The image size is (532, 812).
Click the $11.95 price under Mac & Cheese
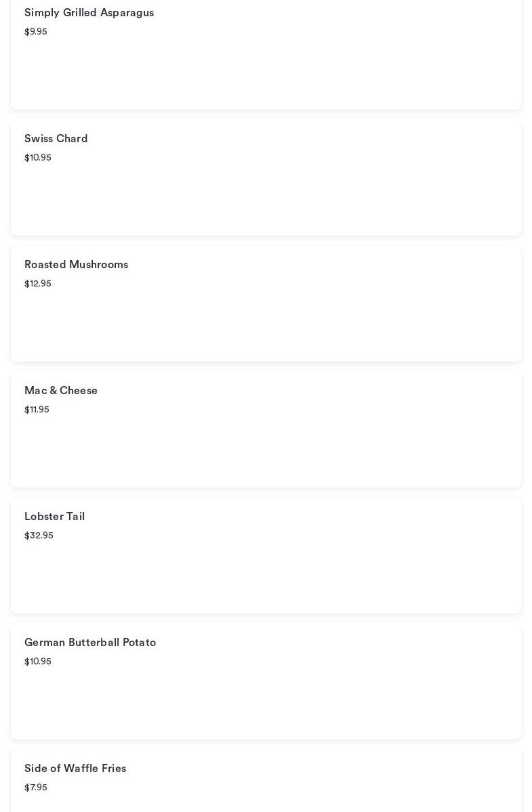[x=37, y=410]
